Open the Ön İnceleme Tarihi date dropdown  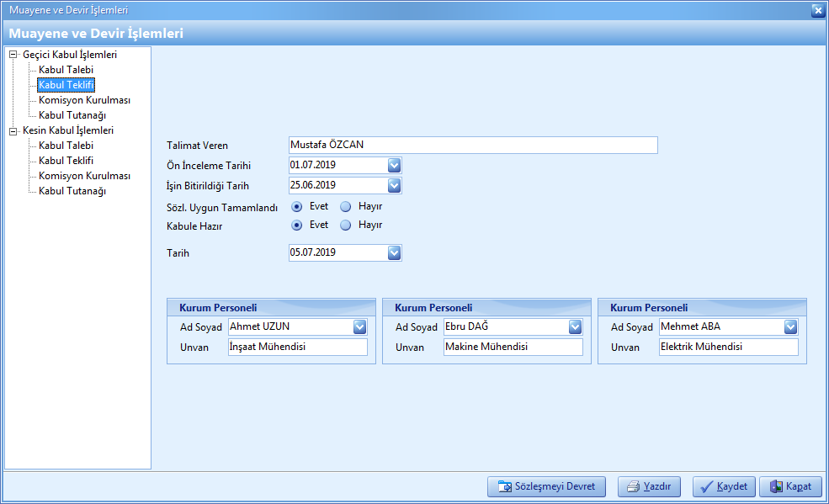394,166
